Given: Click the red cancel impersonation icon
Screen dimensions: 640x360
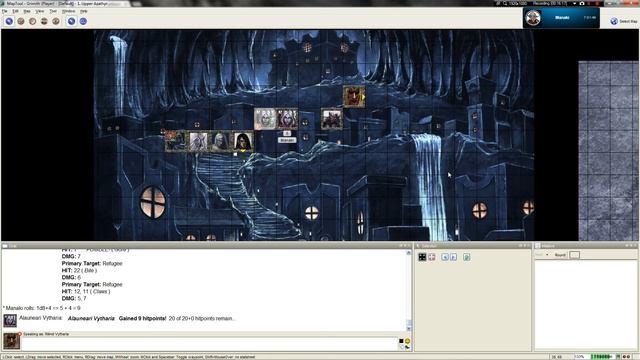Looking at the screenshot, I should (x=19, y=334).
